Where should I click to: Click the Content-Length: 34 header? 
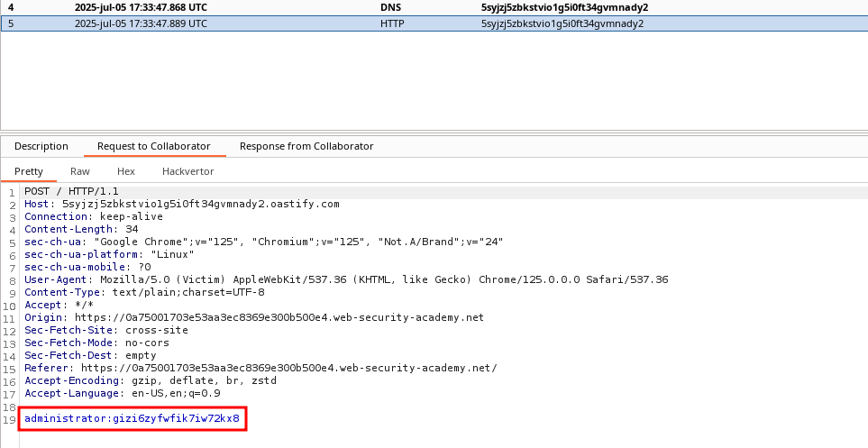tap(81, 229)
